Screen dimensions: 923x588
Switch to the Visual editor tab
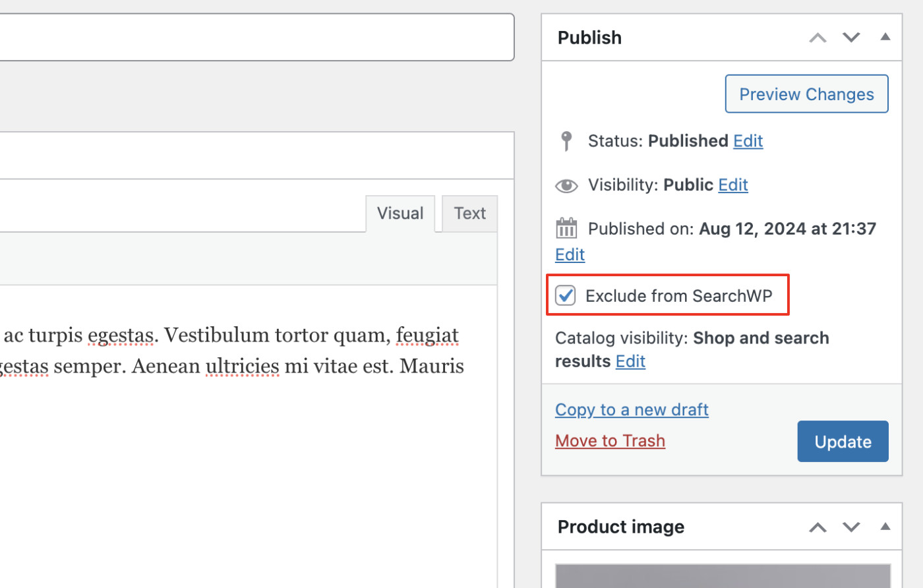tap(400, 213)
